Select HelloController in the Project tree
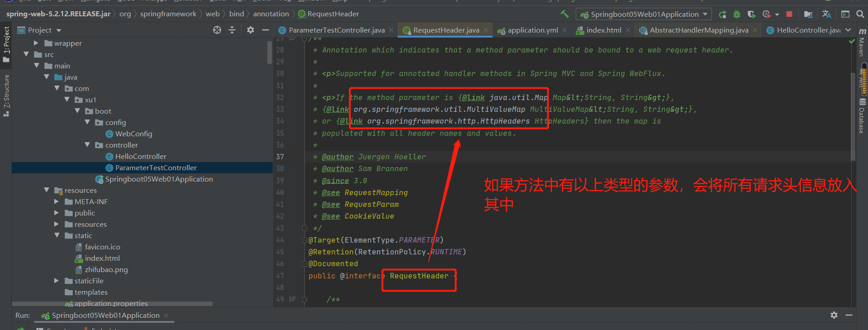868x330 pixels. (141, 156)
